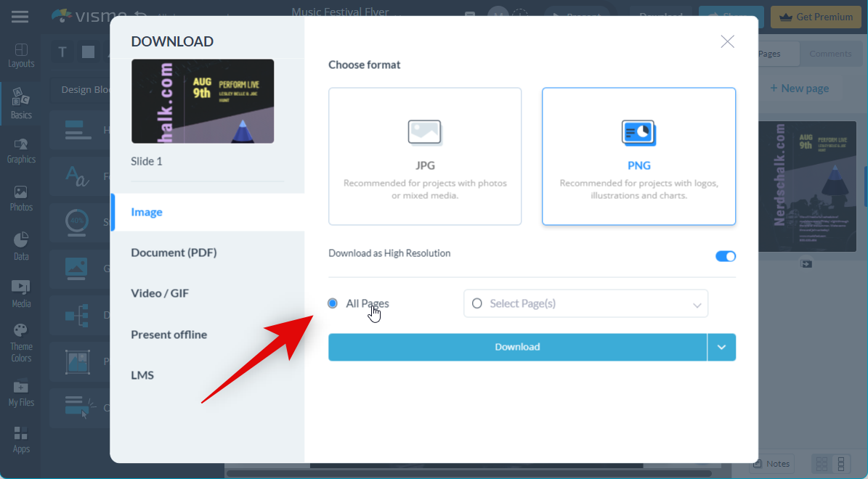Viewport: 868px width, 479px height.
Task: Select the Text tool T icon
Action: click(62, 52)
